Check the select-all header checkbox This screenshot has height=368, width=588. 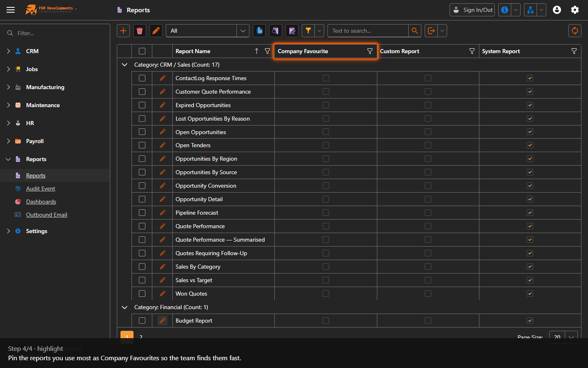click(142, 51)
